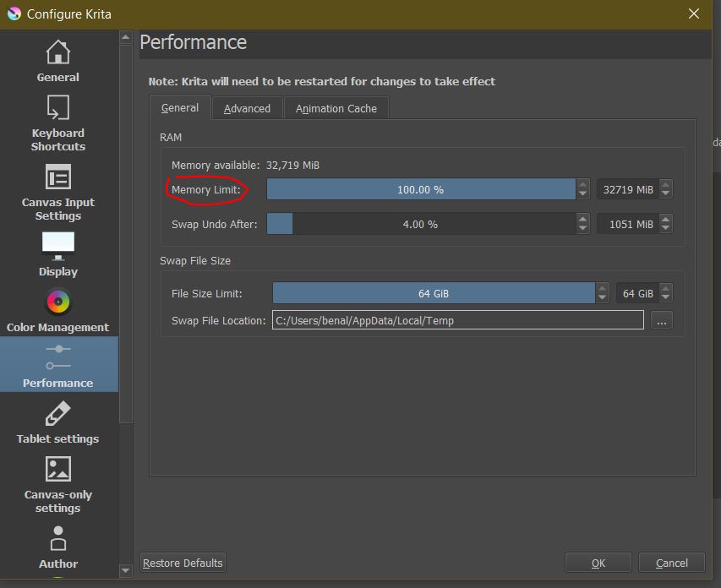721x588 pixels.
Task: Click the Krita logo in title bar
Action: 14,14
